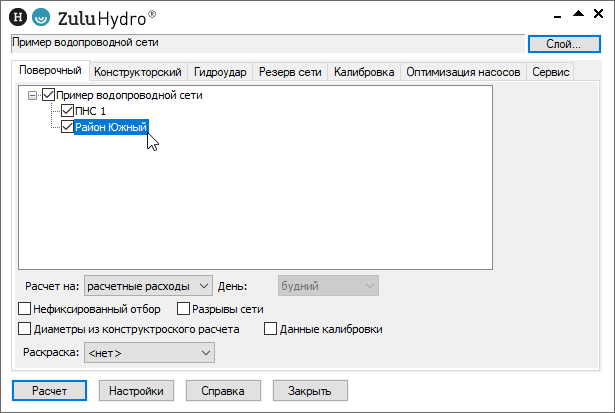This screenshot has width=615, height=413.
Task: Go to the Оптимизация насосов tab
Action: (462, 73)
